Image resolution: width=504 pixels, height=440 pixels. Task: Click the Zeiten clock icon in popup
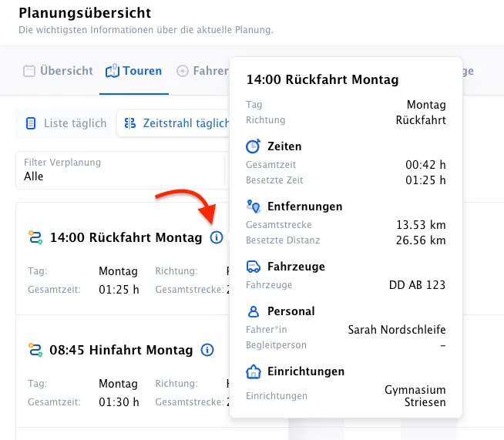click(253, 146)
